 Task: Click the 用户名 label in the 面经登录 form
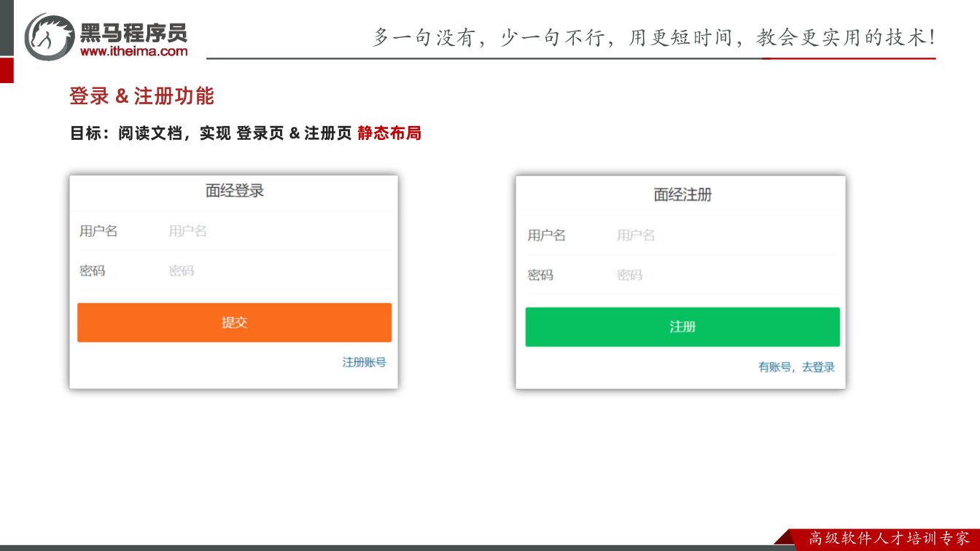98,231
